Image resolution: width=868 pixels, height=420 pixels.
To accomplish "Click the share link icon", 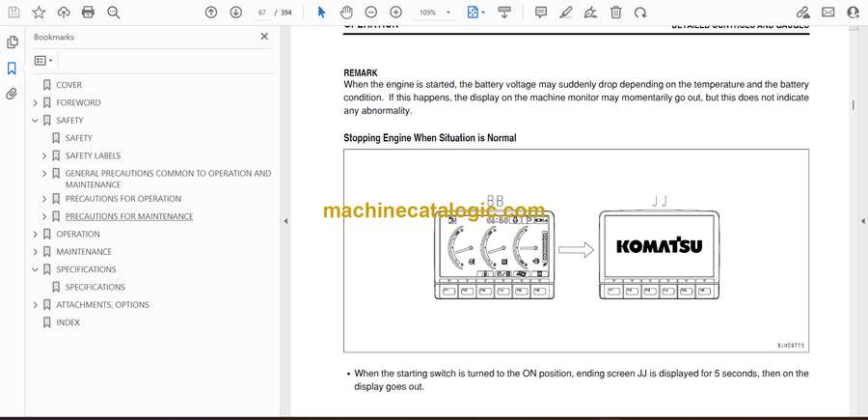I will click(x=802, y=13).
